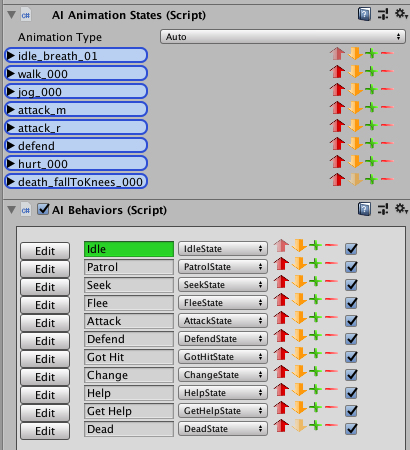Uncheck the Seek behavior enabled checkbox

coord(351,285)
